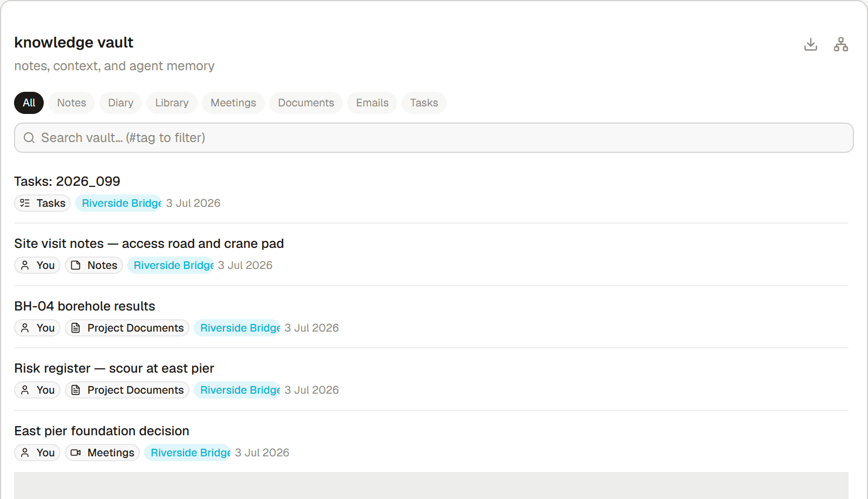Click Notes chip on Site visit notes
The width and height of the screenshot is (868, 499).
(94, 265)
